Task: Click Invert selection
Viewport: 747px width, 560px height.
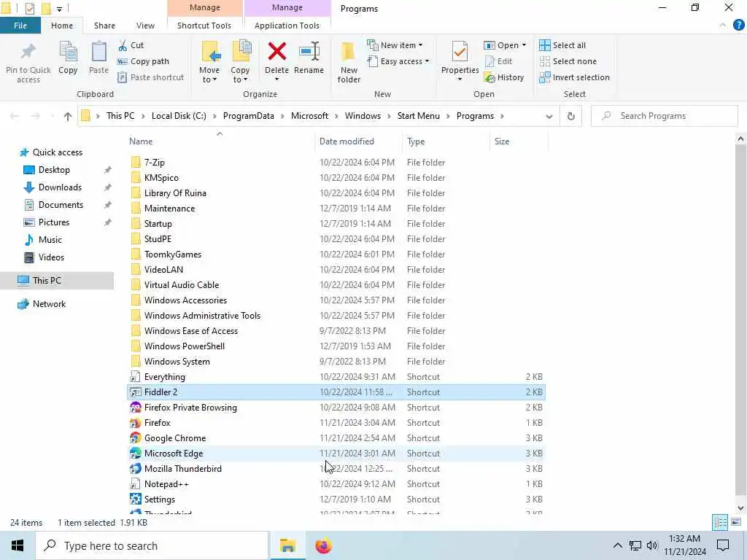Action: [x=575, y=77]
